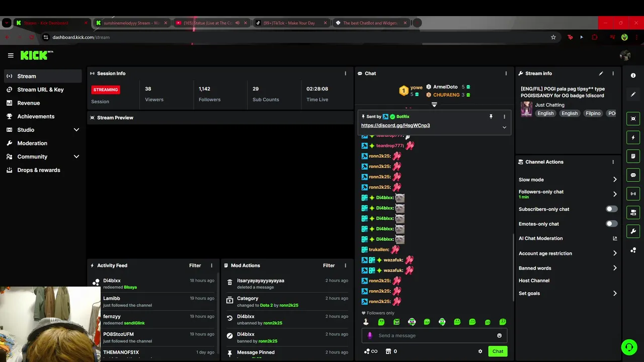Screen dimensions: 644x362
Task: Open Activity Feed options menu
Action: pos(211,265)
